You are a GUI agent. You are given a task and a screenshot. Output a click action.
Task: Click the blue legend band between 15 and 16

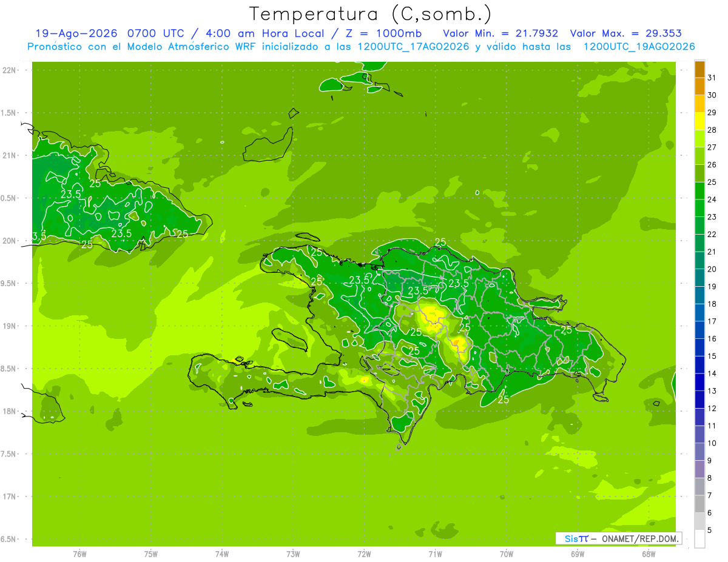pyautogui.click(x=699, y=347)
